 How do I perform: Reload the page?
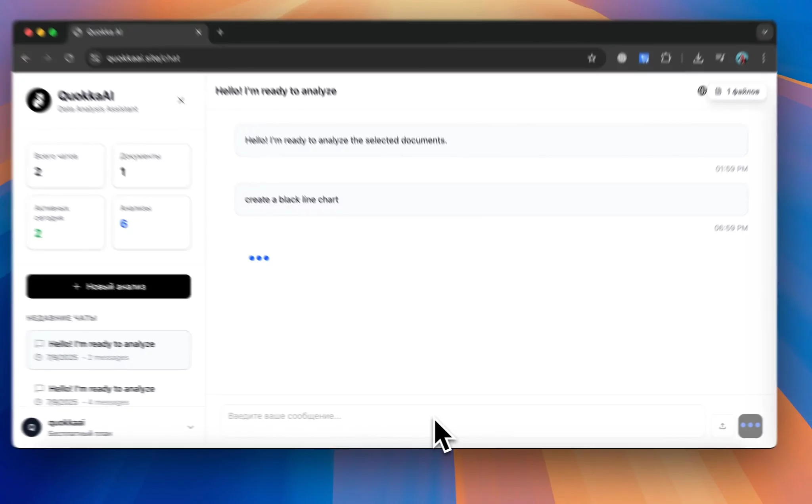coord(69,58)
